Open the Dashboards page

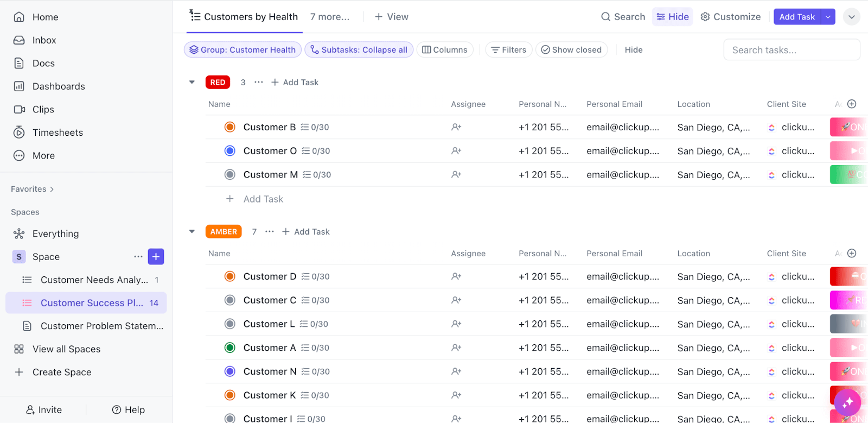(58, 86)
